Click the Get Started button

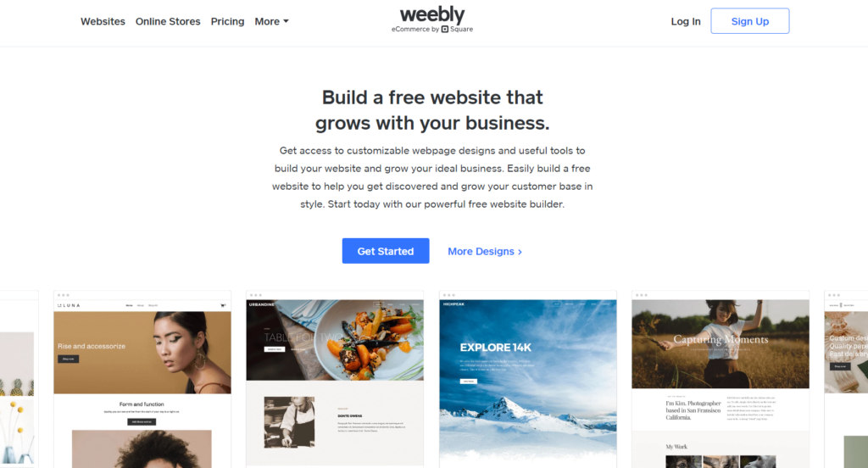386,251
